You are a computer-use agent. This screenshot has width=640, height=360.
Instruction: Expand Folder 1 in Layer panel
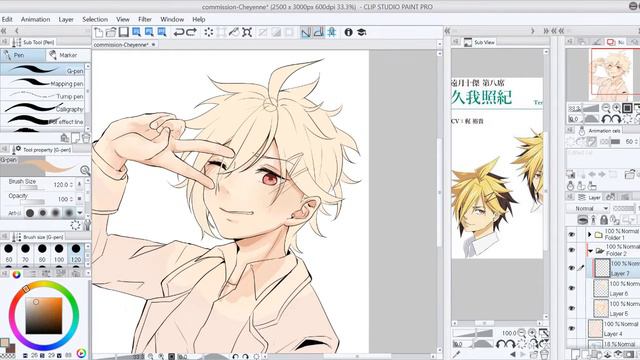coord(589,234)
